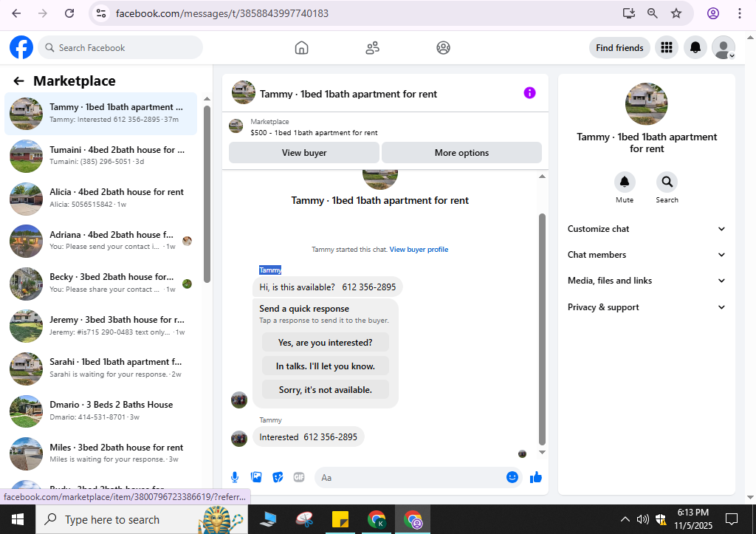The image size is (756, 534).
Task: Click the View buyer button
Action: tap(303, 152)
